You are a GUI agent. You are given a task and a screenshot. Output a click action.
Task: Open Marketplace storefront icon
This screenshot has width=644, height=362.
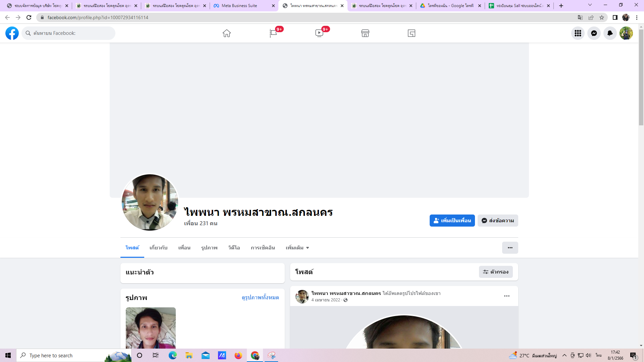[365, 33]
